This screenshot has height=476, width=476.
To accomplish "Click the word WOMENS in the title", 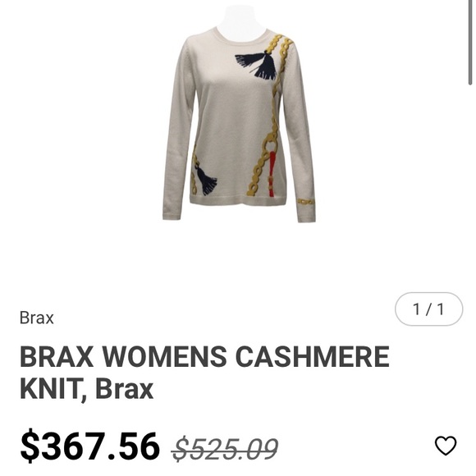I will 164,356.
